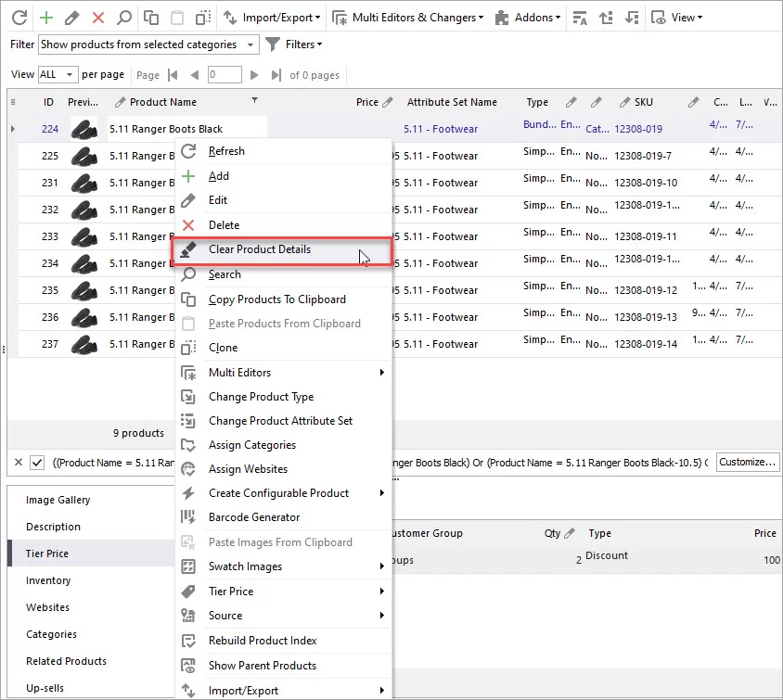
Task: Open the View toolbar dropdown
Action: tap(677, 18)
